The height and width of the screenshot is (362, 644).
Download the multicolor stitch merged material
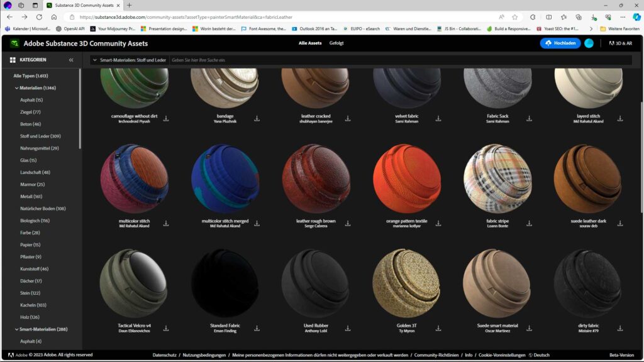click(x=257, y=223)
